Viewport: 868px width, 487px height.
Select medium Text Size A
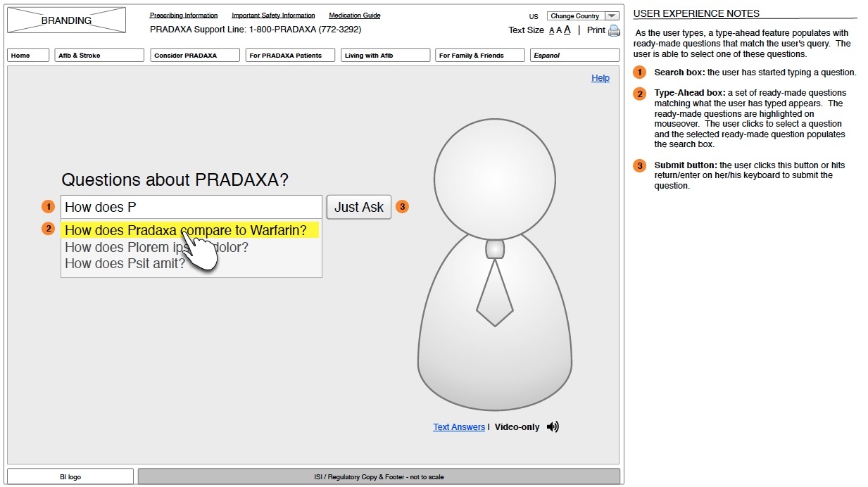[x=559, y=30]
